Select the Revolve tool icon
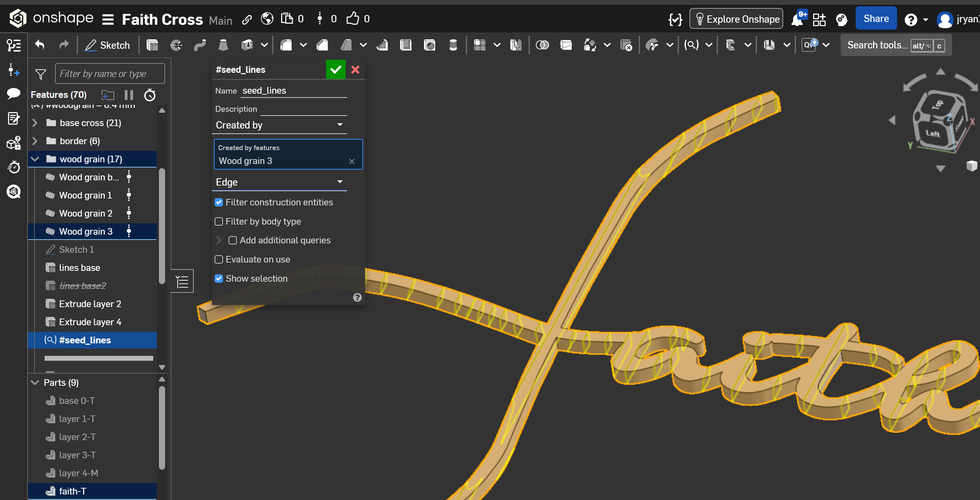Screen dimensions: 980x500 [176, 45]
